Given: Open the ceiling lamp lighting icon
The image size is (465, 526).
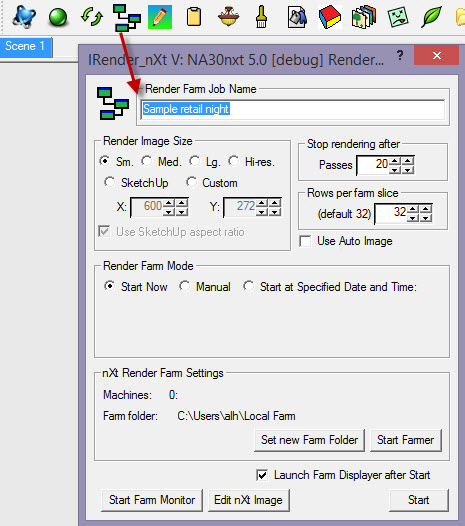Looking at the screenshot, I should click(228, 17).
